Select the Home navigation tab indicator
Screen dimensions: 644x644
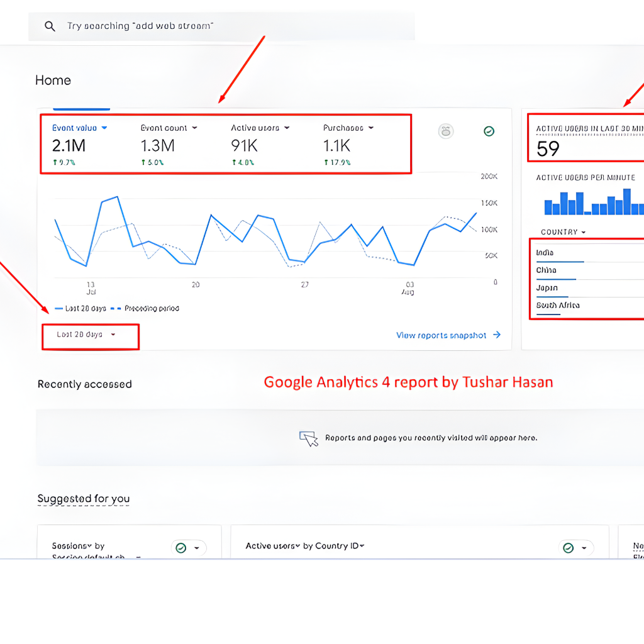click(82, 108)
